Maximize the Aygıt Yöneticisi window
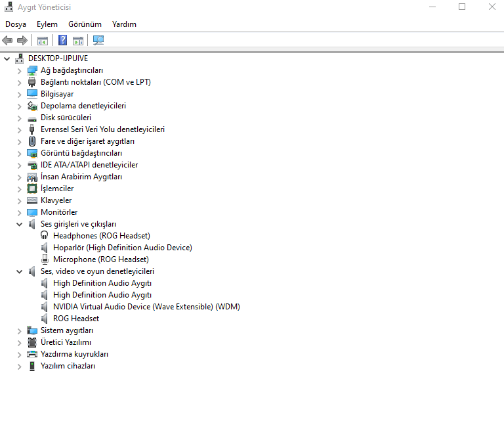Viewport: 504px width, 425px height. click(x=462, y=7)
